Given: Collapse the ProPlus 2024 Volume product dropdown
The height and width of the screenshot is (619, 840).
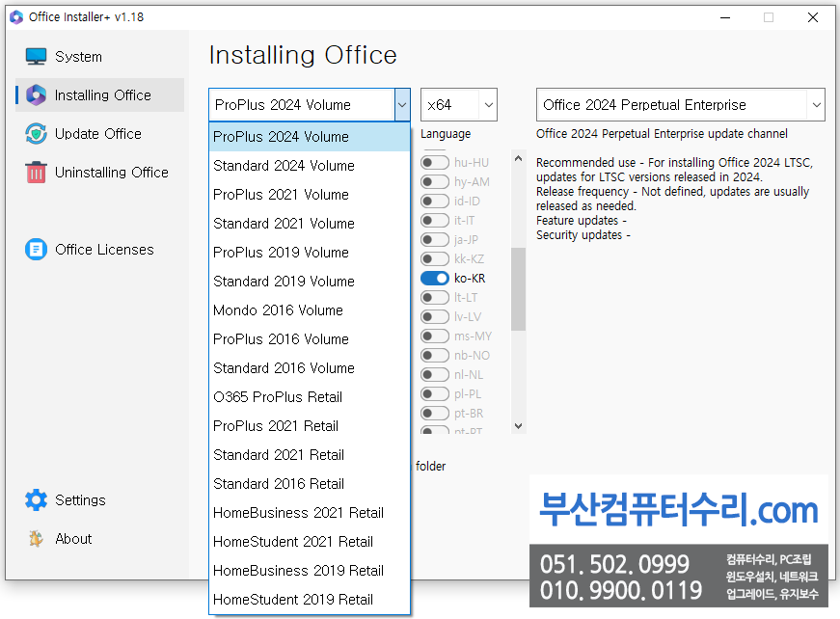Looking at the screenshot, I should coord(402,105).
